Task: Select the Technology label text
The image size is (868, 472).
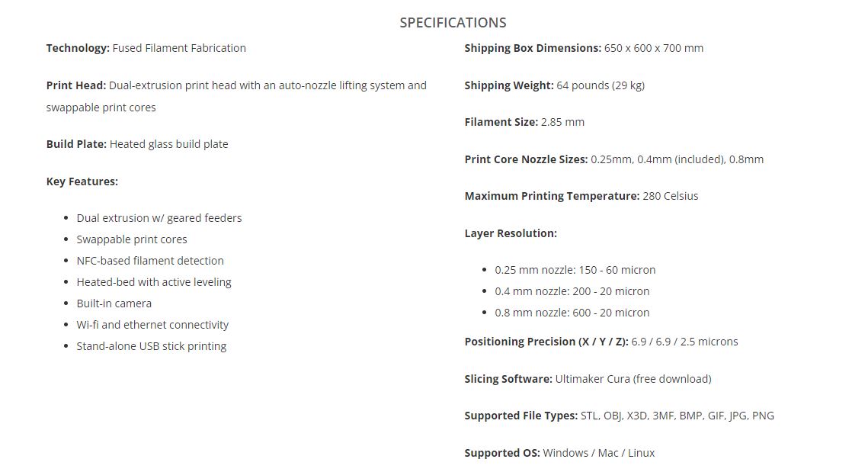Action: 78,48
